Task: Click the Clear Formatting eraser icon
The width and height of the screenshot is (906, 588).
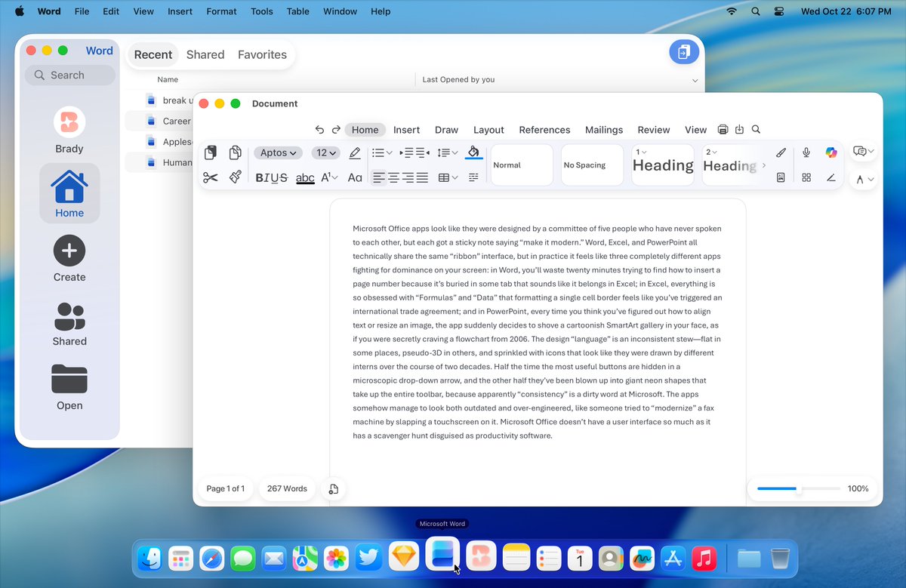Action: (355, 152)
